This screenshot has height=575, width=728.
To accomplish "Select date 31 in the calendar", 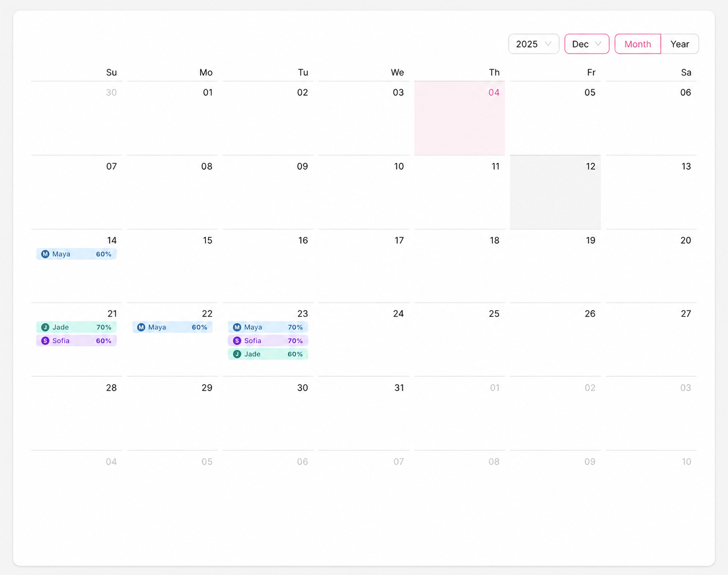I will [364, 413].
